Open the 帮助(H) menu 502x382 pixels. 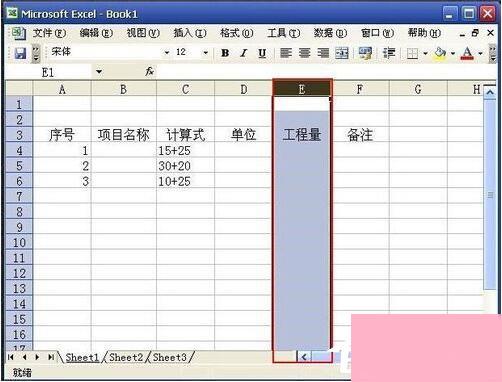click(x=424, y=33)
